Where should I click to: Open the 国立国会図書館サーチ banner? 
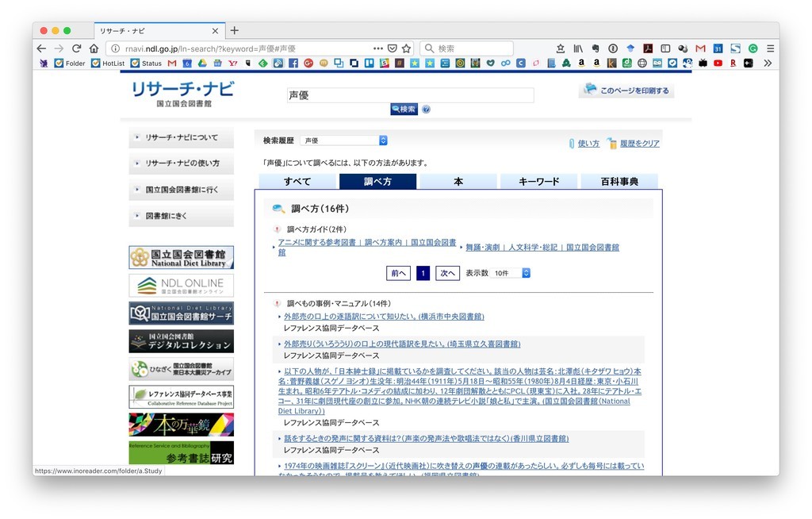pyautogui.click(x=182, y=313)
